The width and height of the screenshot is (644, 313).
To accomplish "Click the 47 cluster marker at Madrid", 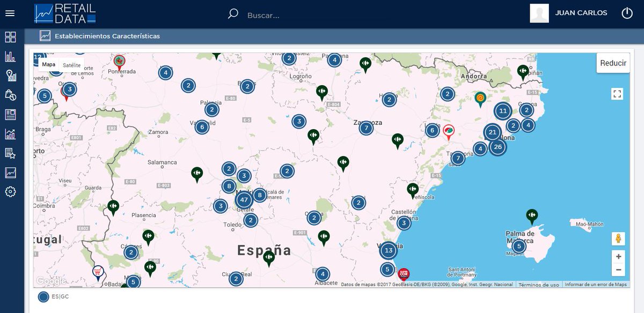I will coord(244,200).
